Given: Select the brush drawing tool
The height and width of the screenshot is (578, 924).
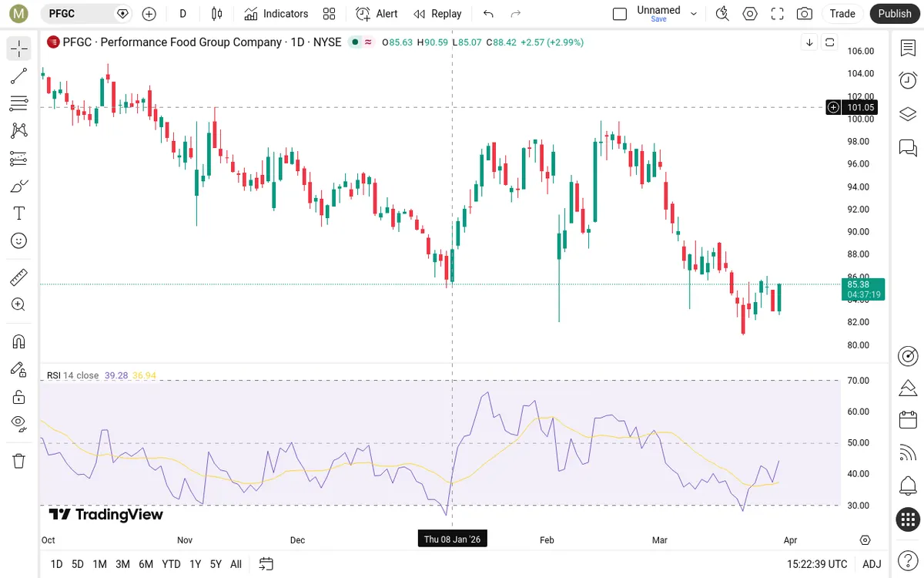Looking at the screenshot, I should pyautogui.click(x=19, y=186).
